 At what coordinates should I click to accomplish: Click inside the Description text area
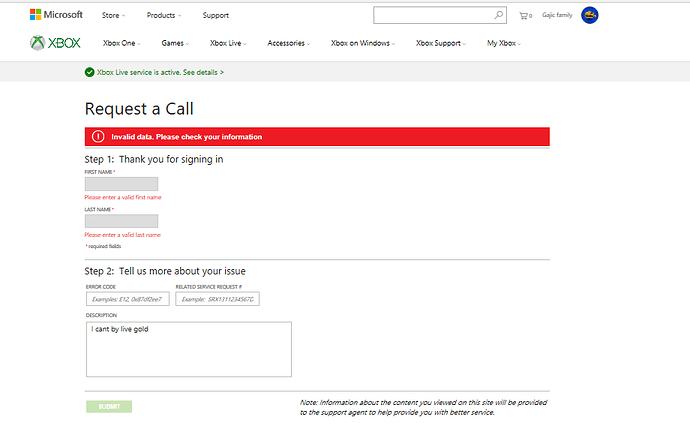coord(189,349)
